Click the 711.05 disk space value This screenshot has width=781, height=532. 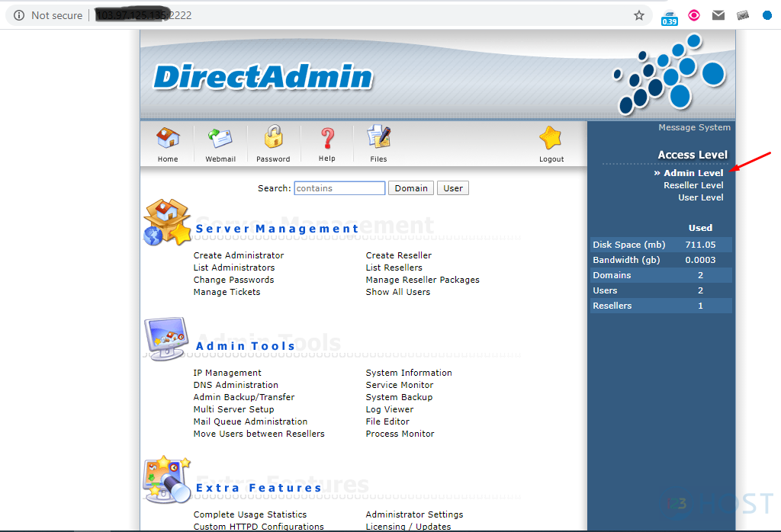pos(700,245)
